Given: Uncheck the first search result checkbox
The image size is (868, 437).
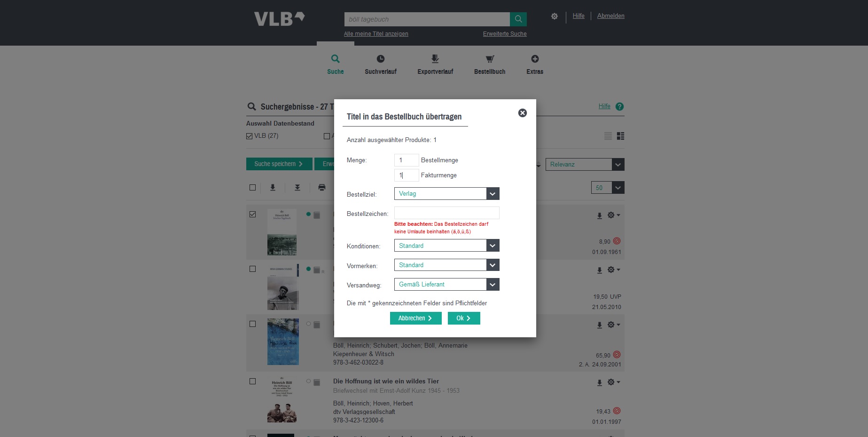Looking at the screenshot, I should (x=253, y=214).
